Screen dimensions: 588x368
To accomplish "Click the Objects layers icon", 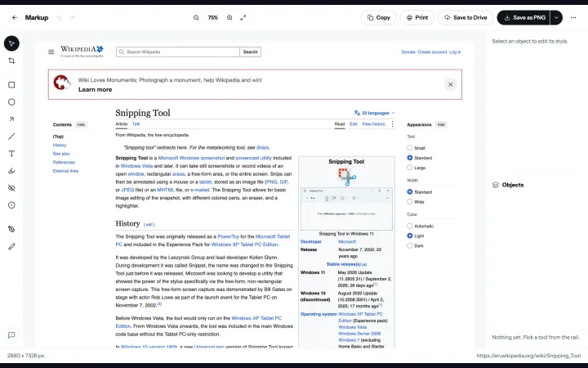I will 496,185.
